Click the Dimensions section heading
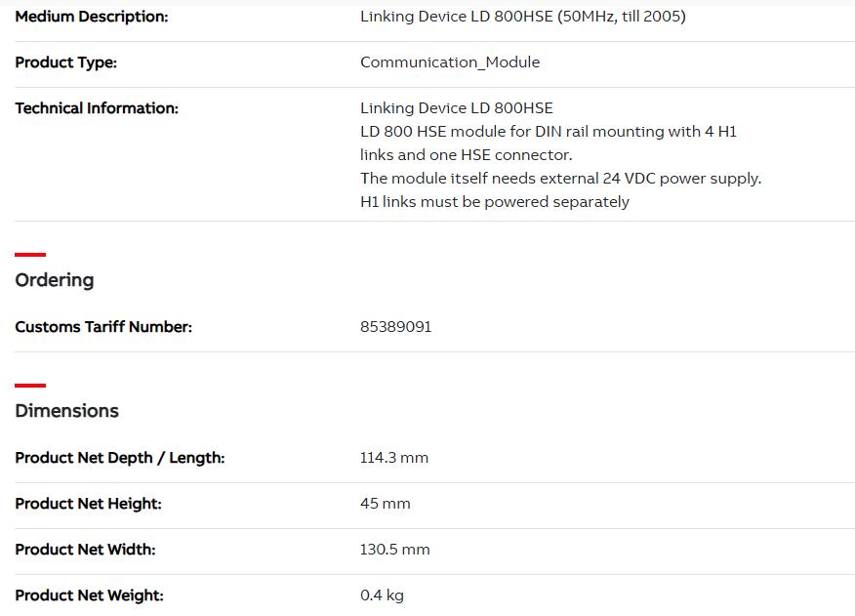Viewport: 855px width, 616px height. (x=66, y=410)
